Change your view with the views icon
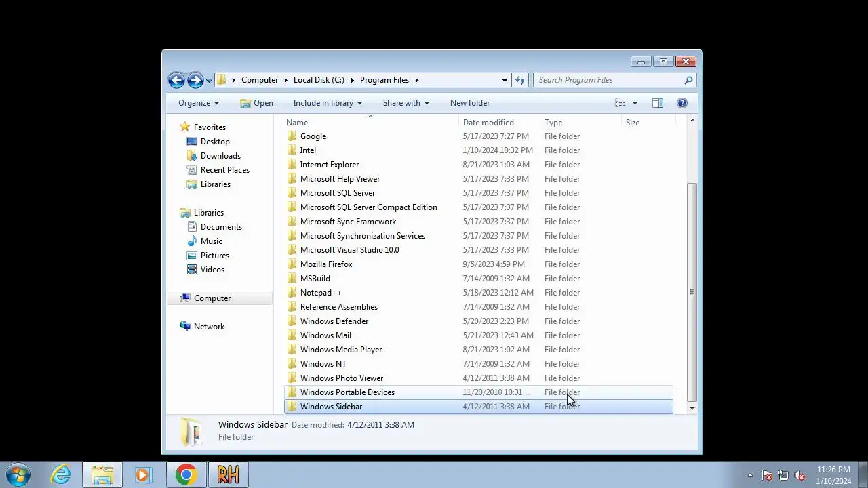The height and width of the screenshot is (488, 868). click(620, 103)
